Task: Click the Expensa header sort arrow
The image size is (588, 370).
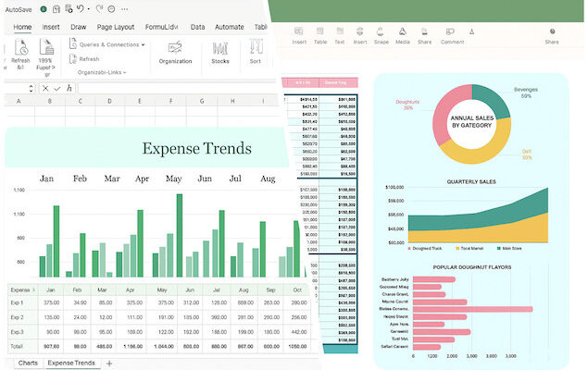Action: (34, 290)
